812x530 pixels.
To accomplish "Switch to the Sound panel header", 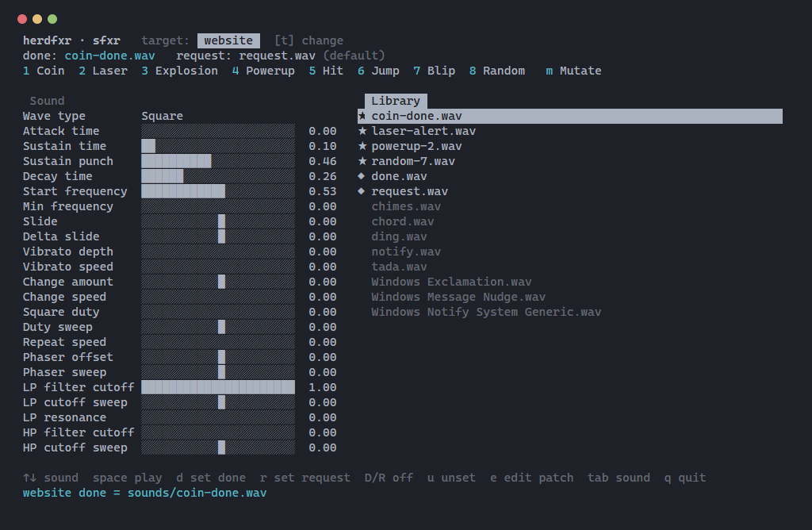I will [x=47, y=101].
